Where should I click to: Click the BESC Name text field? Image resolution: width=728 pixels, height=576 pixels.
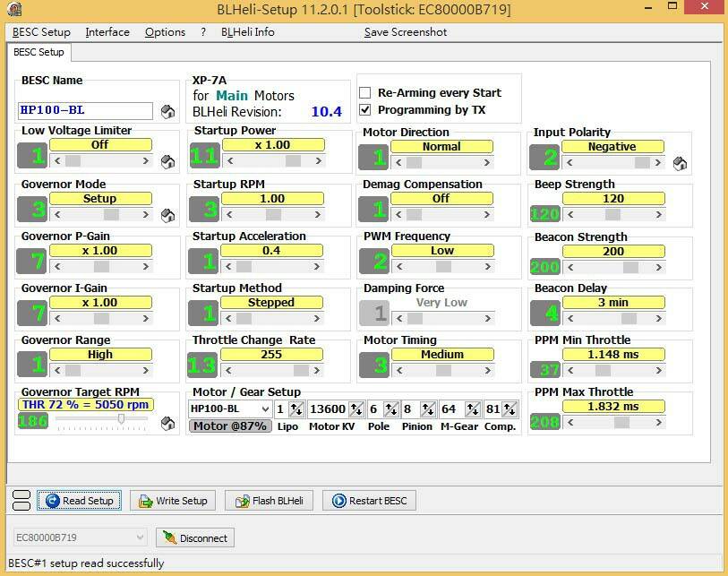(85, 110)
